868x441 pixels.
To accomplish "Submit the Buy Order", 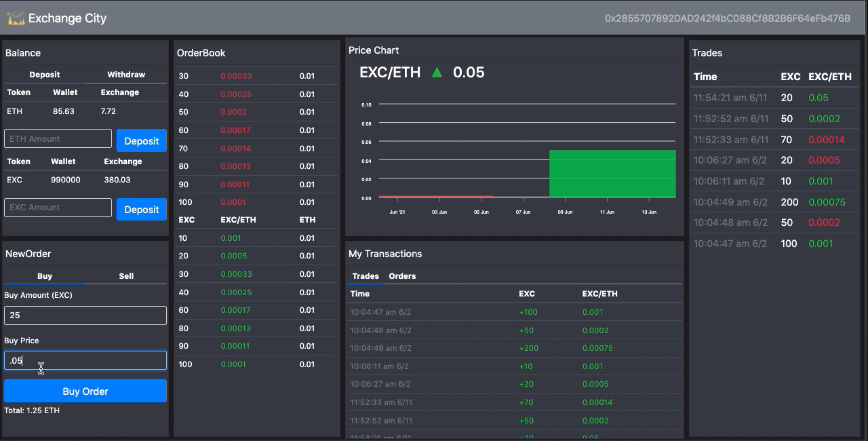I will coord(85,391).
